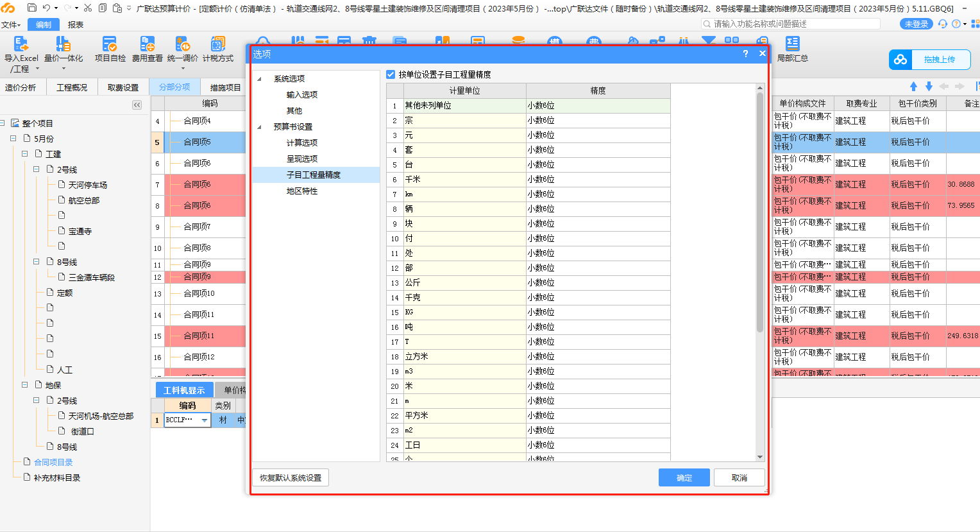The width and height of the screenshot is (980, 532).
Task: Click the dialog scrollbar down arrow
Action: pos(760,457)
